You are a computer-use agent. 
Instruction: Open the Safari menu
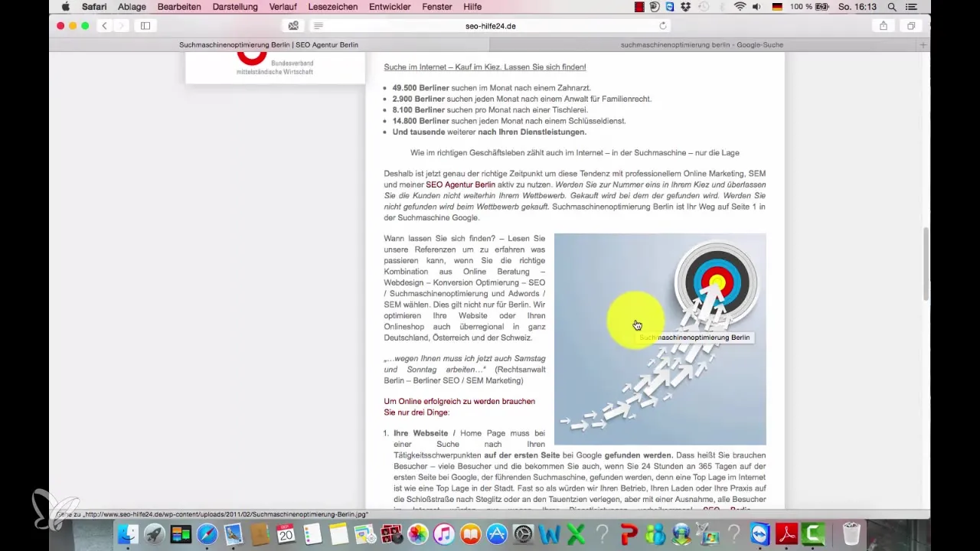[x=94, y=7]
